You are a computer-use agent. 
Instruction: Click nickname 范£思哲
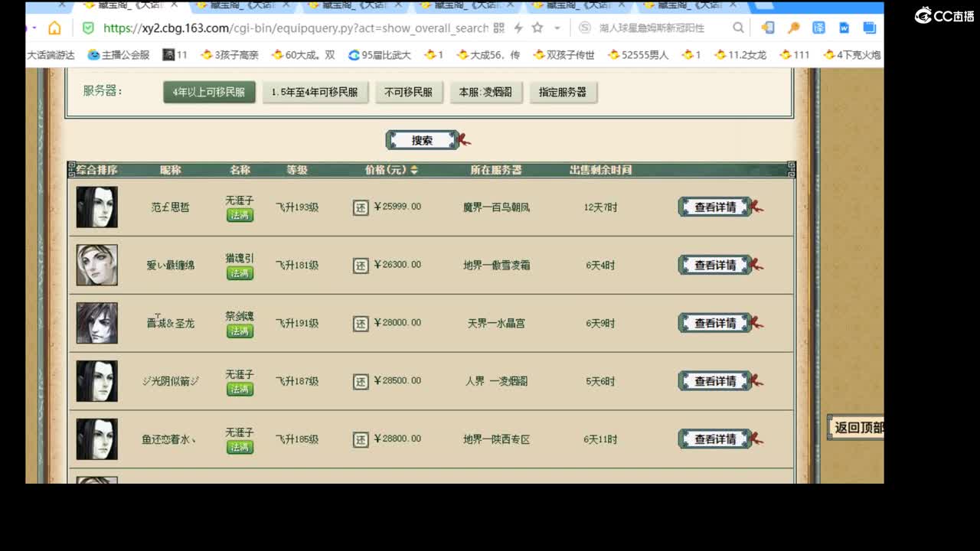click(x=170, y=207)
